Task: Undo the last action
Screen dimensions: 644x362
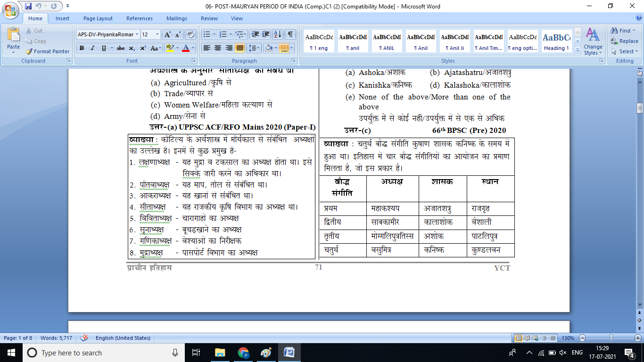Action: [x=39, y=6]
